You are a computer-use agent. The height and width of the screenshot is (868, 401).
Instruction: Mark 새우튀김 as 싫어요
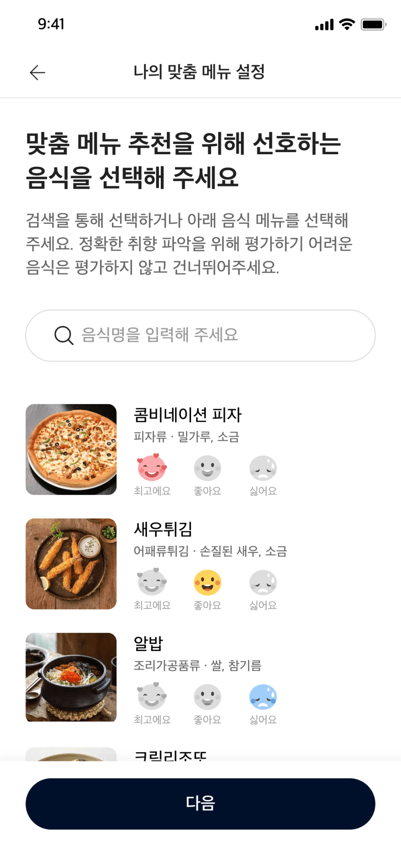point(263,582)
